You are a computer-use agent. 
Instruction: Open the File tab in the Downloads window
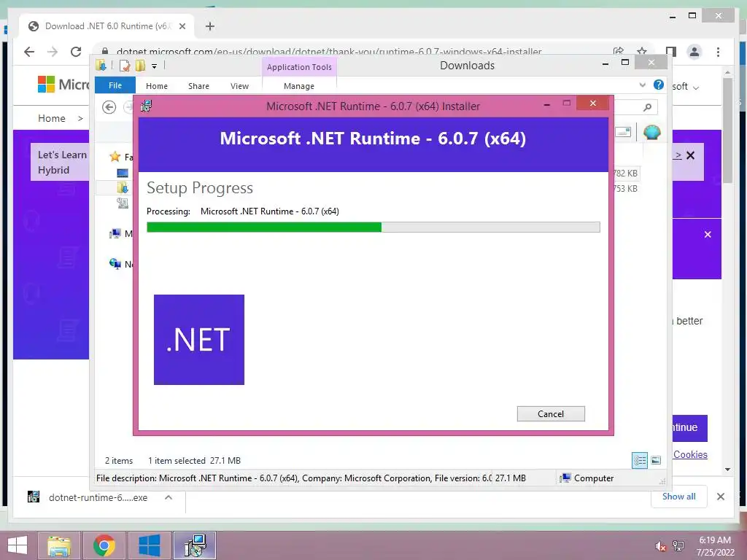coord(115,85)
